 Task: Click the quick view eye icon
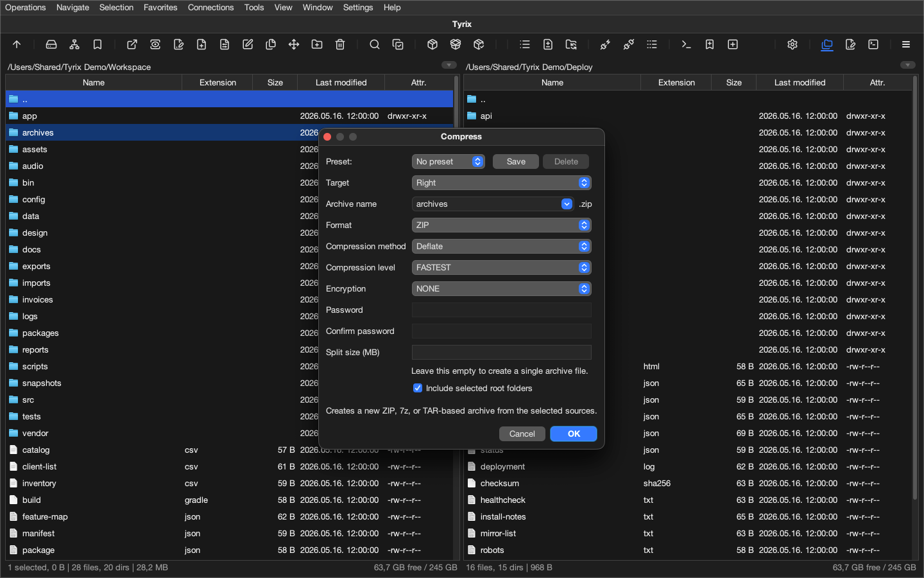155,44
